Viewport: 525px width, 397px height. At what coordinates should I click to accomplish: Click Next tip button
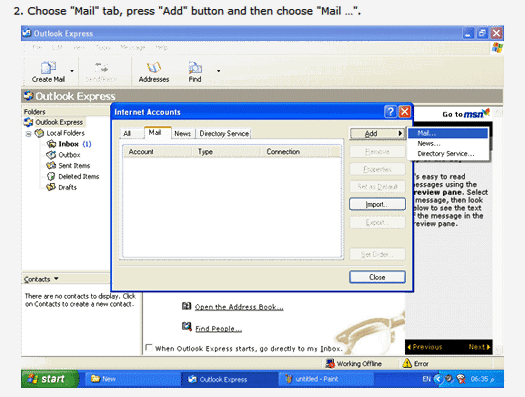(x=479, y=347)
